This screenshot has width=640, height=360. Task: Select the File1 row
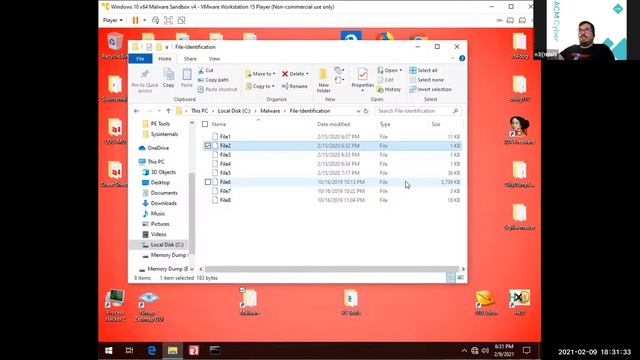tap(332, 137)
